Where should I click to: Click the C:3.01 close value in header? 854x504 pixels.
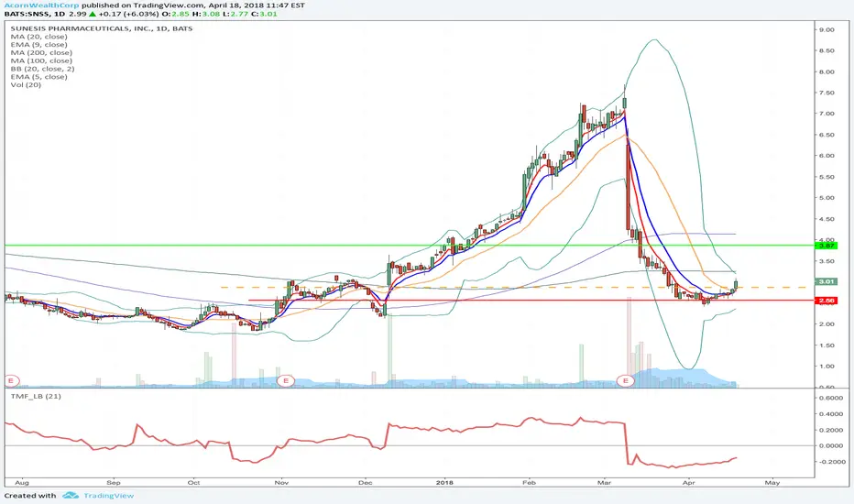point(265,14)
